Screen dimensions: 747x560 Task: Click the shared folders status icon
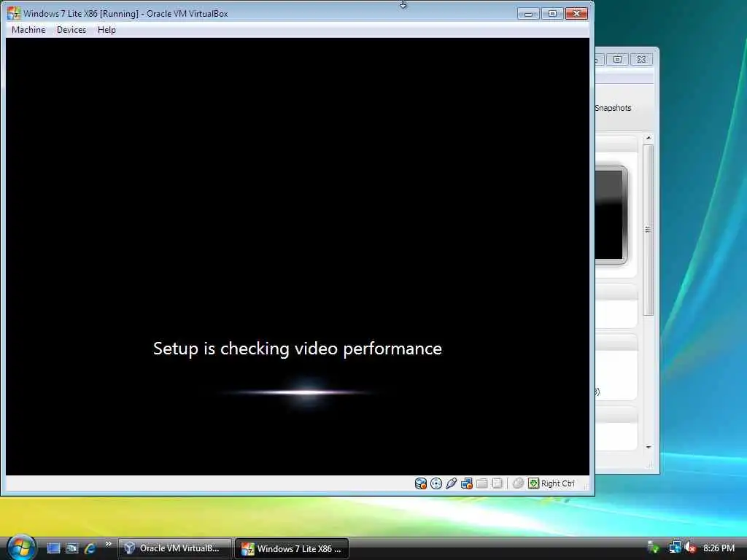tap(481, 483)
